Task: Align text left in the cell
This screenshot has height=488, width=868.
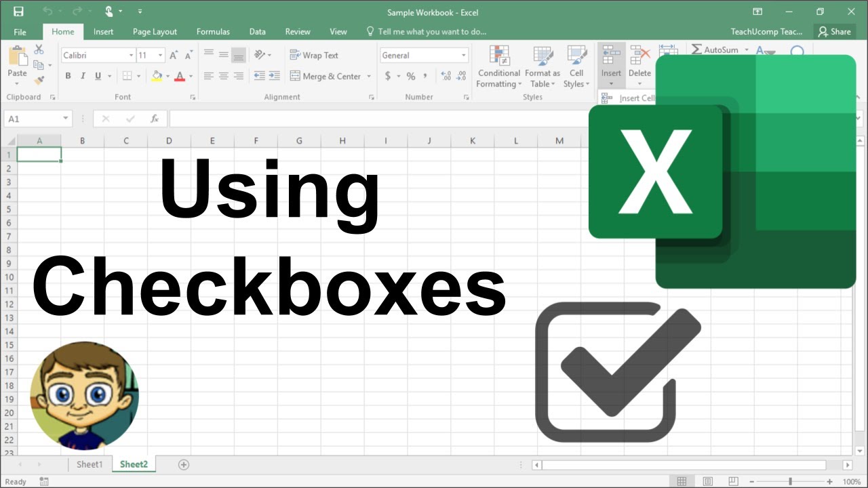Action: tap(209, 76)
